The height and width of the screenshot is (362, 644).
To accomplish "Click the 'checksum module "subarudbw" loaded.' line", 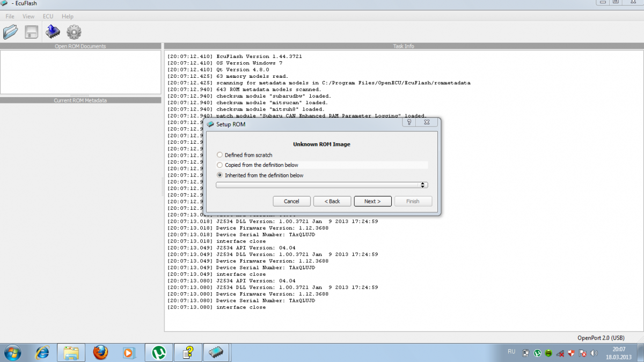I will [249, 96].
